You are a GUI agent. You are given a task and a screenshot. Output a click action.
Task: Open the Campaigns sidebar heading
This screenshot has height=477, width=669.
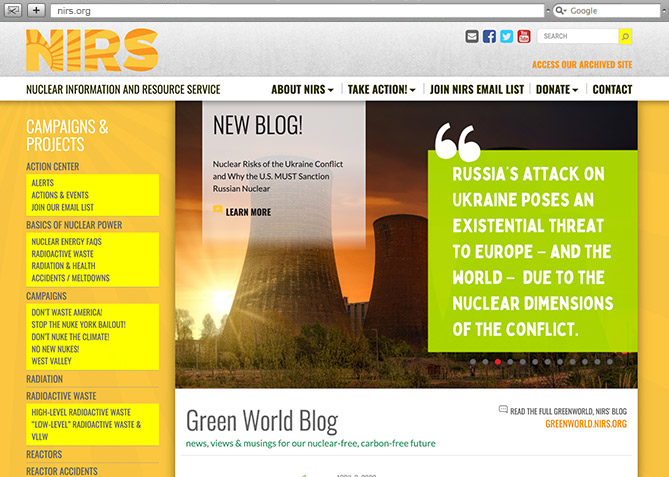(47, 296)
